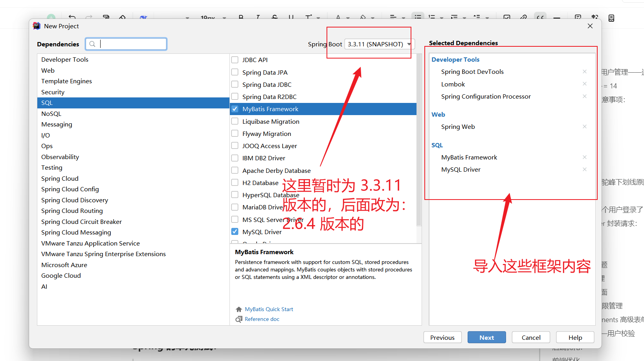The image size is (644, 361).
Task: Undo in the background editor toolbar
Action: click(72, 17)
